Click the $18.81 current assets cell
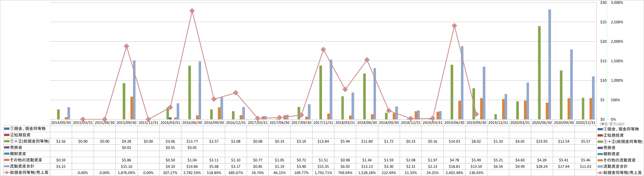Screen dimensions: 644x176 pyautogui.click(x=455, y=166)
